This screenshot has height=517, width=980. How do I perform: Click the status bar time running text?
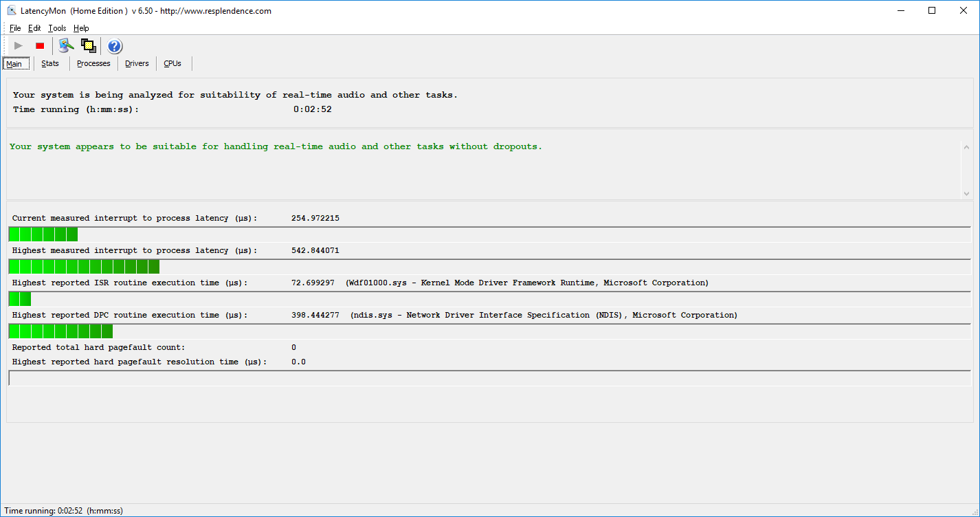coord(64,511)
